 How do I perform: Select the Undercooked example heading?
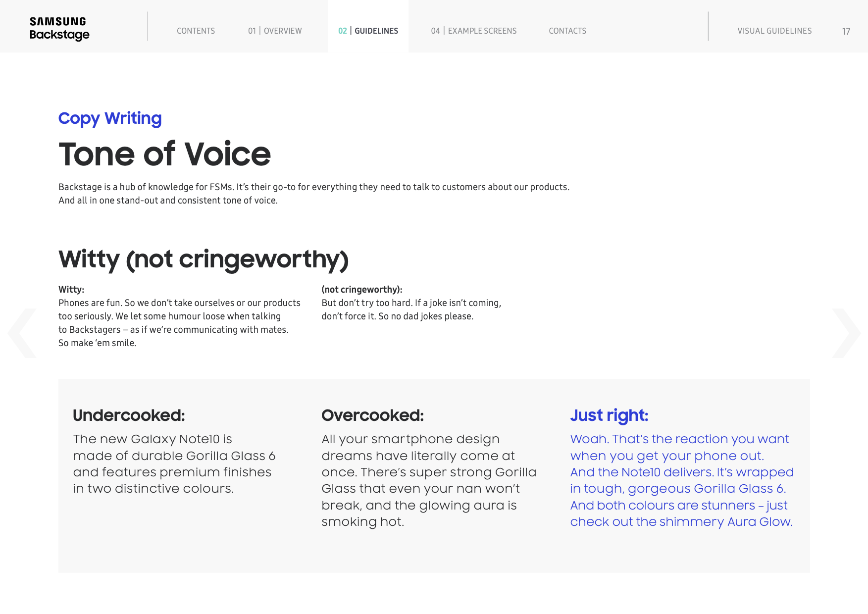tap(129, 415)
